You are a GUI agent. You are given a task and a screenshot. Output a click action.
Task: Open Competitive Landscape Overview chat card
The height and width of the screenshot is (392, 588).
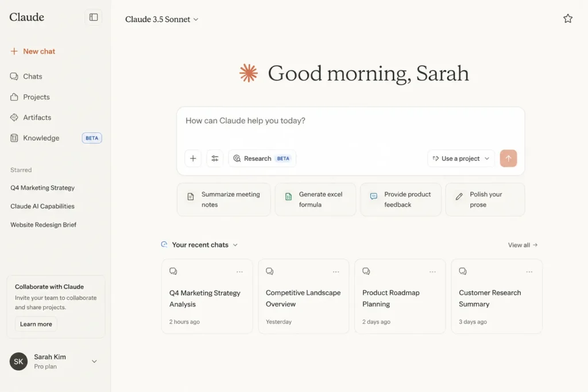303,296
